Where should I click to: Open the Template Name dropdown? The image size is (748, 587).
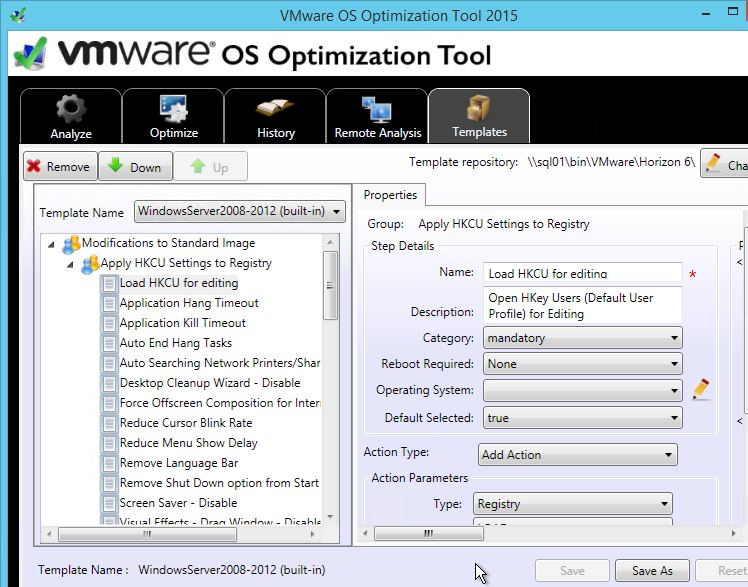240,211
